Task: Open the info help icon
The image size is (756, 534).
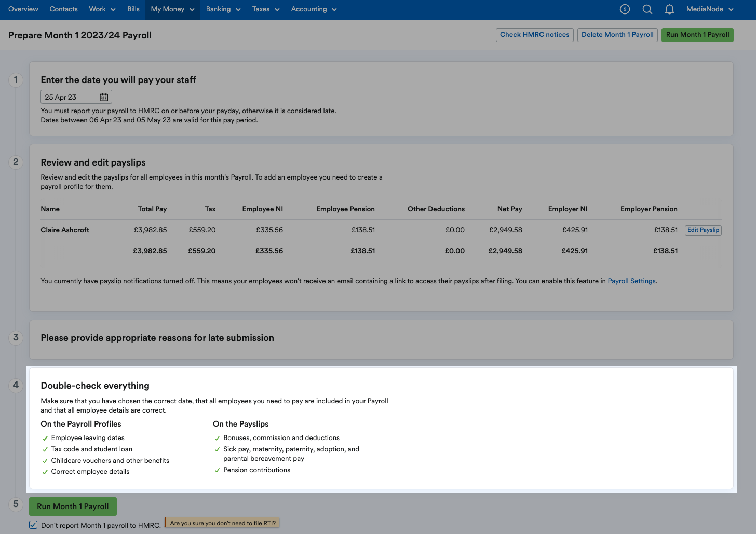Action: coord(625,9)
